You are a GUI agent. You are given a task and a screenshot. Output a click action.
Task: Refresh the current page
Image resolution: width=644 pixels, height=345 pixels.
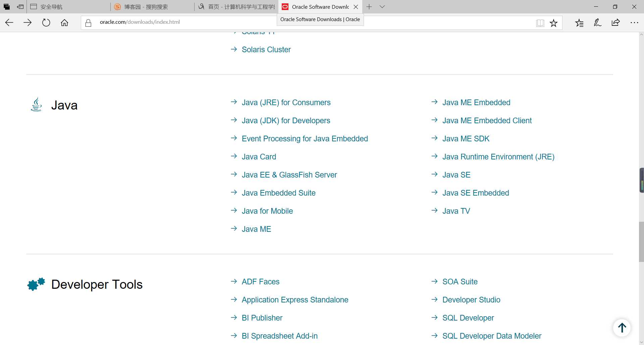click(46, 22)
